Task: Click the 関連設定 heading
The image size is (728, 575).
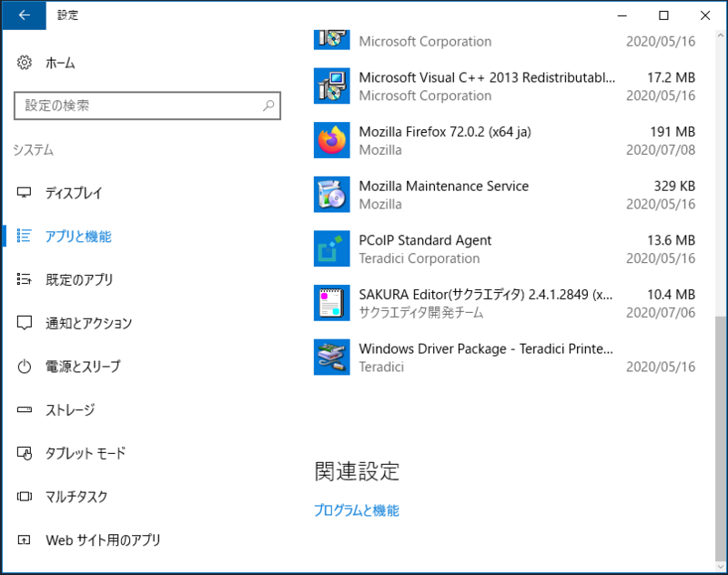Action: click(357, 471)
